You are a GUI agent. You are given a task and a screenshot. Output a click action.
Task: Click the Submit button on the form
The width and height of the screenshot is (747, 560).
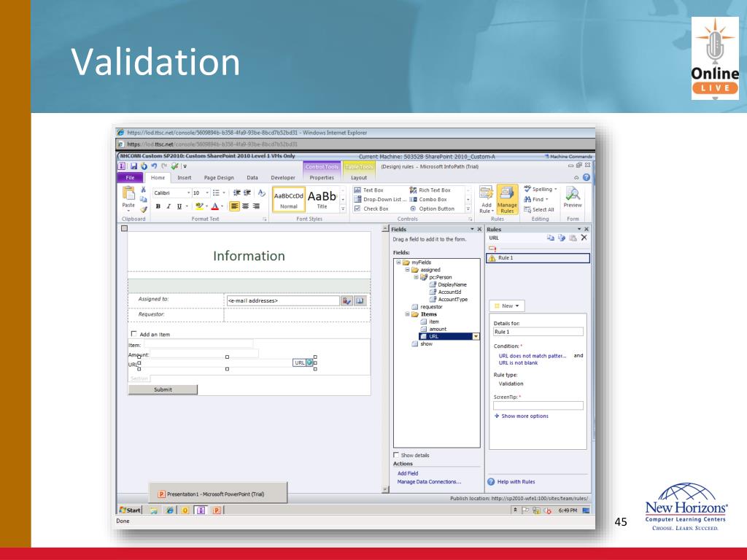tap(163, 389)
